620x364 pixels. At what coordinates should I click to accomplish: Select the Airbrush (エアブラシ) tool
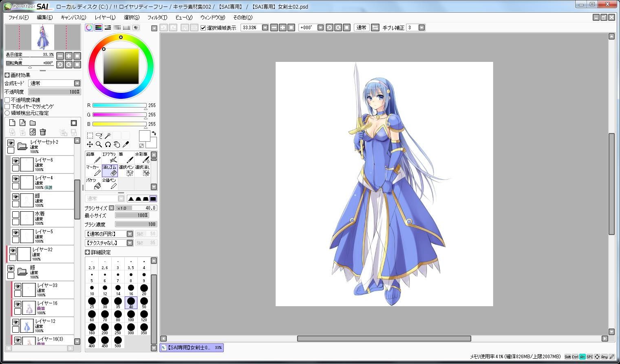pyautogui.click(x=110, y=158)
